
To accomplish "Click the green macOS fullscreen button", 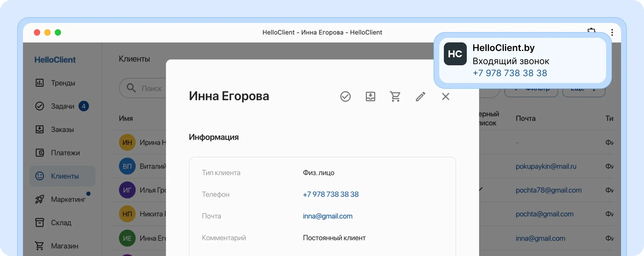I will 58,32.
